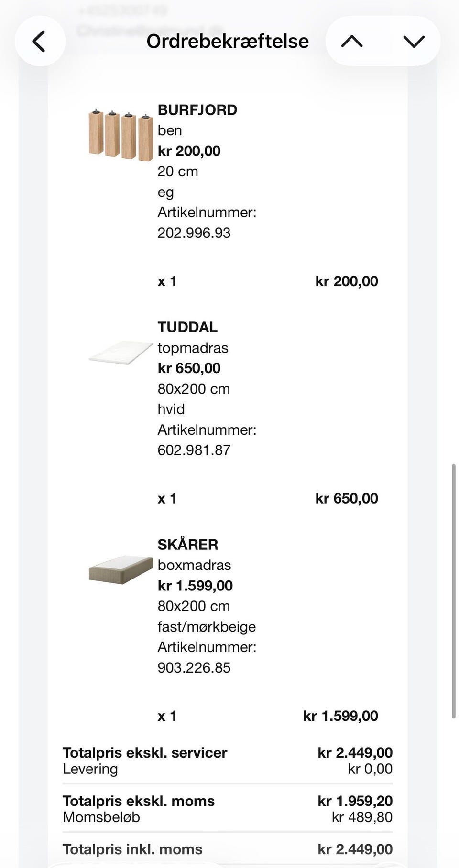Tap the Momsbeløb amount kr 489,80
Screen dimensions: 459x868
tap(362, 817)
